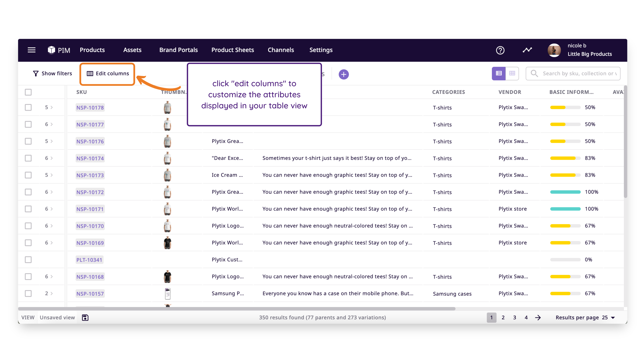Check the box for NSP-10174 row
Image resolution: width=644 pixels, height=362 pixels.
coord(28,158)
